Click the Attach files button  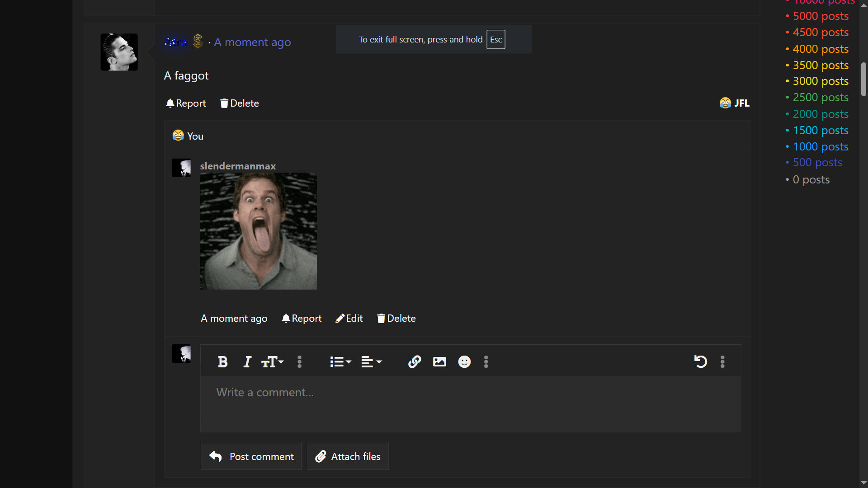click(348, 456)
